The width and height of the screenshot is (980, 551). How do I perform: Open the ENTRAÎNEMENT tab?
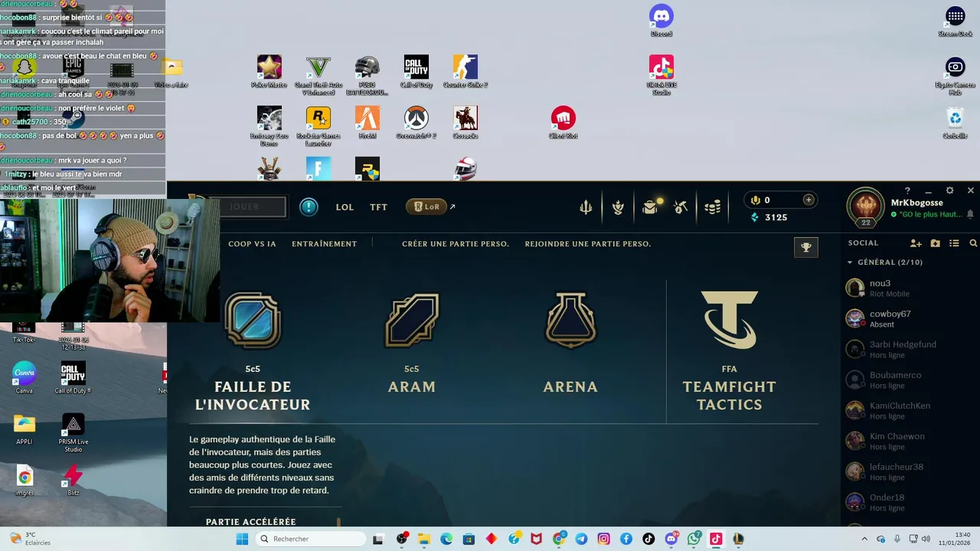tap(324, 243)
